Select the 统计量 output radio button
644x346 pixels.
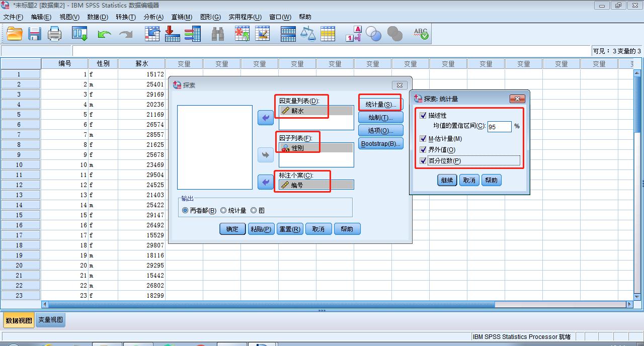coord(223,211)
